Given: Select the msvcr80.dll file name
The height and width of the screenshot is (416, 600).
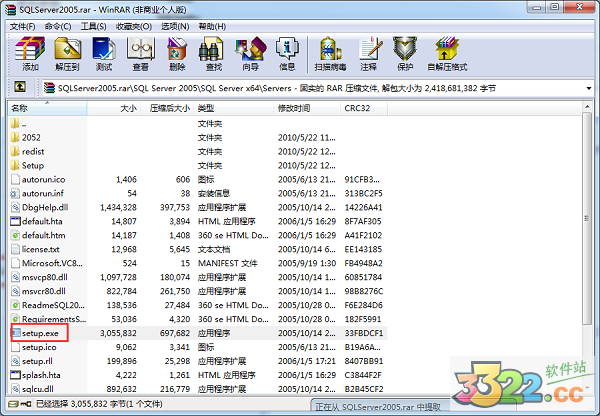Looking at the screenshot, I should (44, 291).
